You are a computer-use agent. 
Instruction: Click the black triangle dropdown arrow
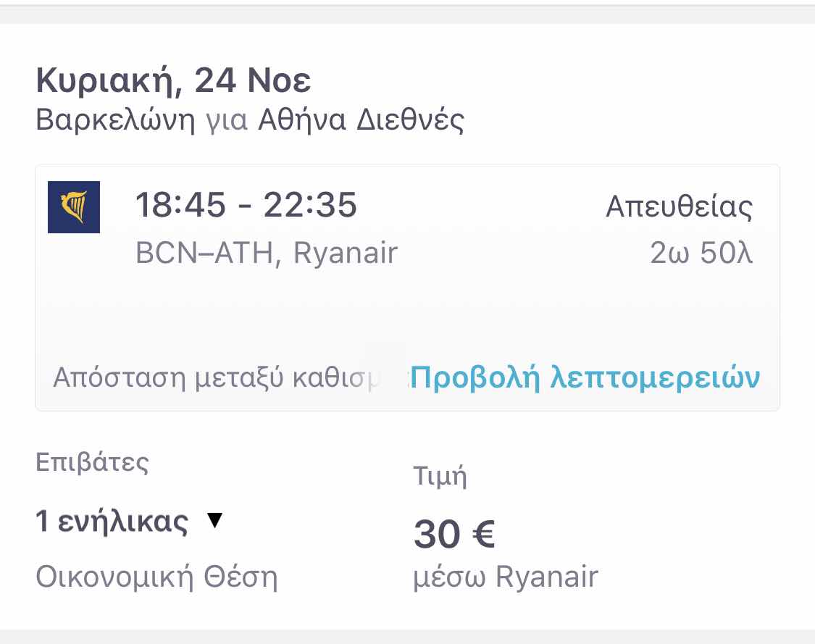(x=214, y=520)
